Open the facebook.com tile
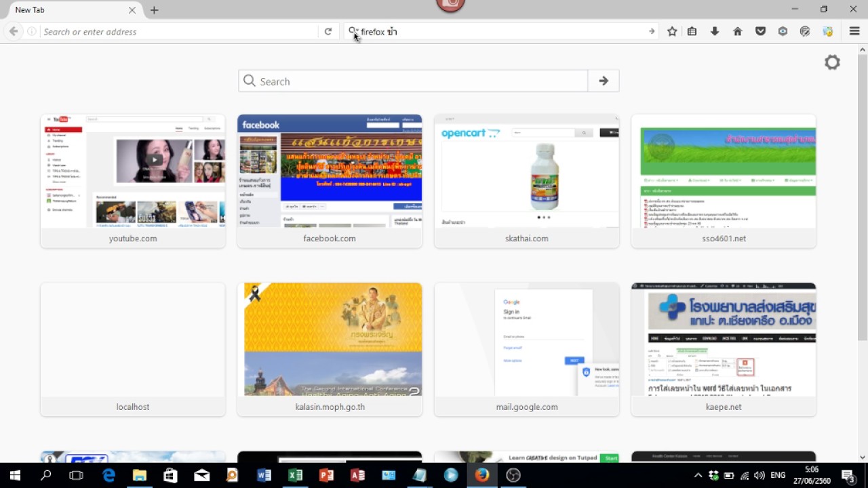Image resolution: width=868 pixels, height=488 pixels. click(x=330, y=181)
